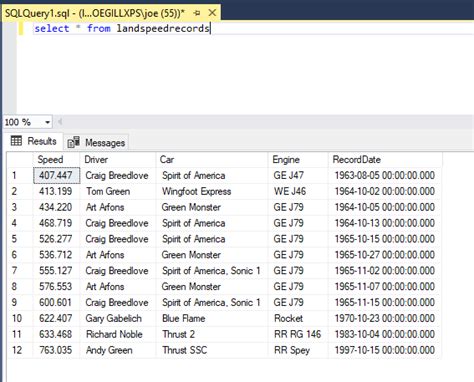
Task: Close the SQLQuery1.sql query tab
Action: (x=212, y=13)
